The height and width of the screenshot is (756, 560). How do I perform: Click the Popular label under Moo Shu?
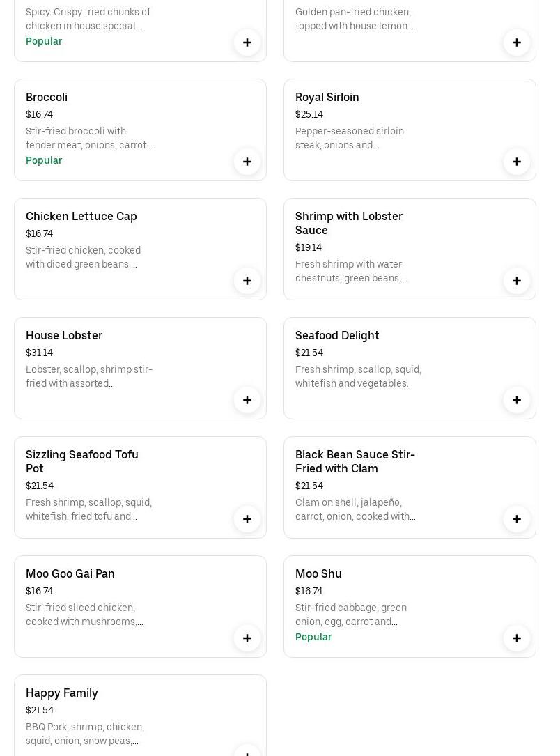(x=313, y=637)
